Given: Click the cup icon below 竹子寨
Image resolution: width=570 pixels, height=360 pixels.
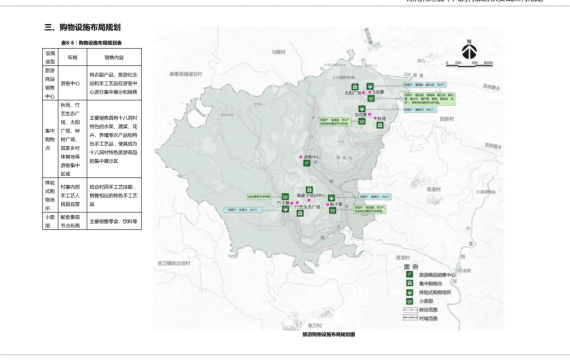Looking at the screenshot, I should [285, 209].
